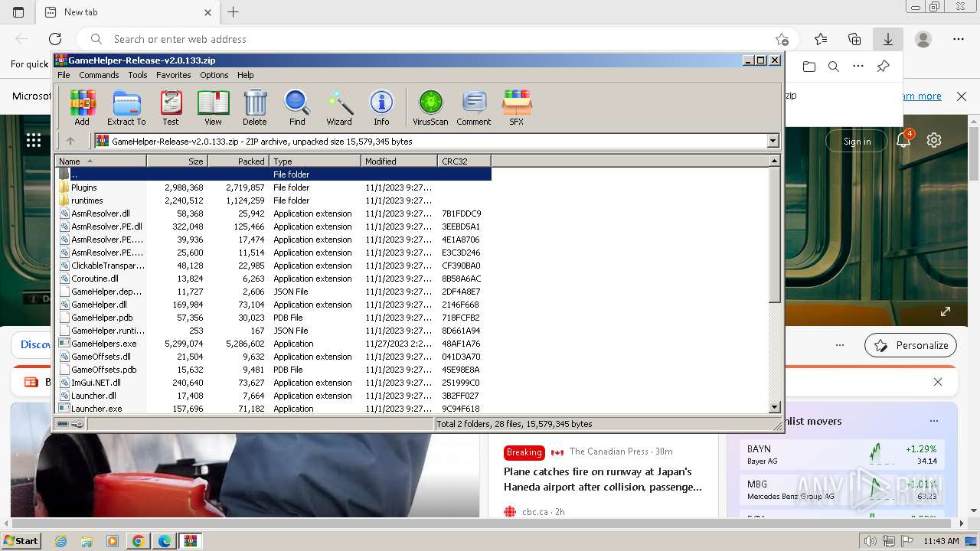Click the Delete trash icon
Viewport: 980px width, 551px height.
255,107
